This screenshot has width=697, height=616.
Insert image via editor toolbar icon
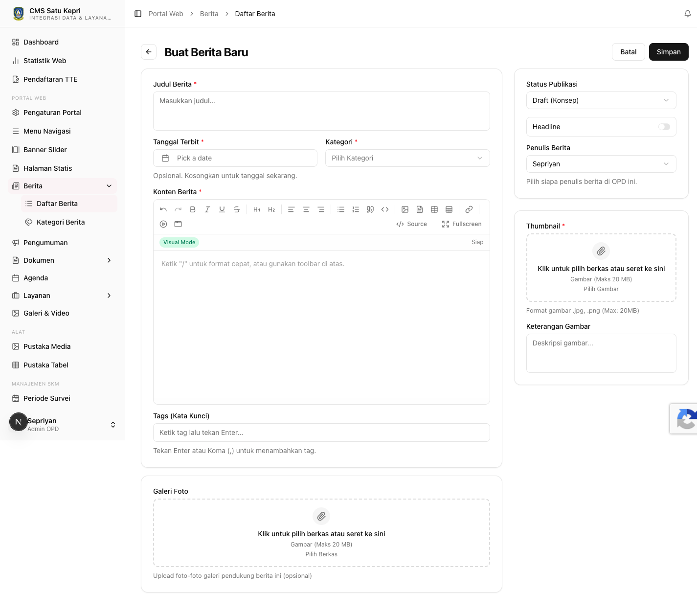(x=405, y=209)
